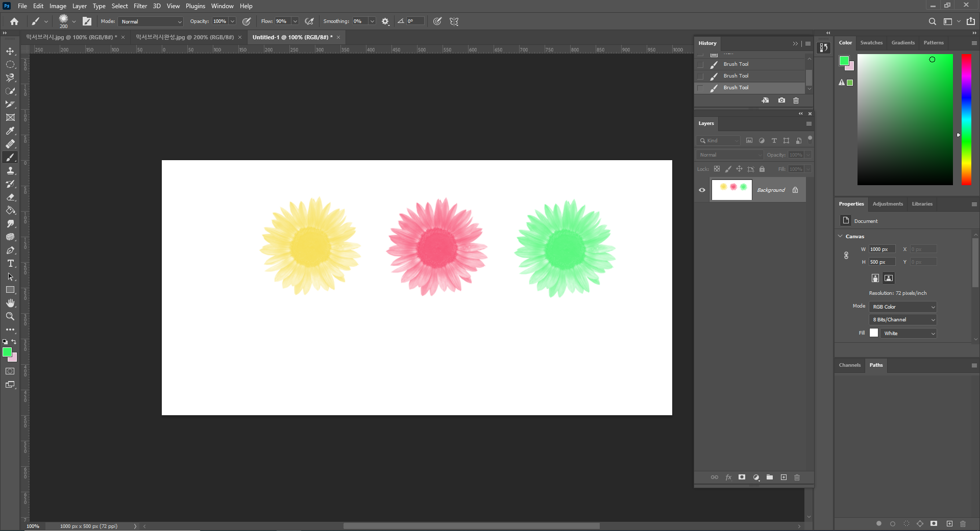The width and height of the screenshot is (980, 531).
Task: Open the Filter menu
Action: pos(140,6)
